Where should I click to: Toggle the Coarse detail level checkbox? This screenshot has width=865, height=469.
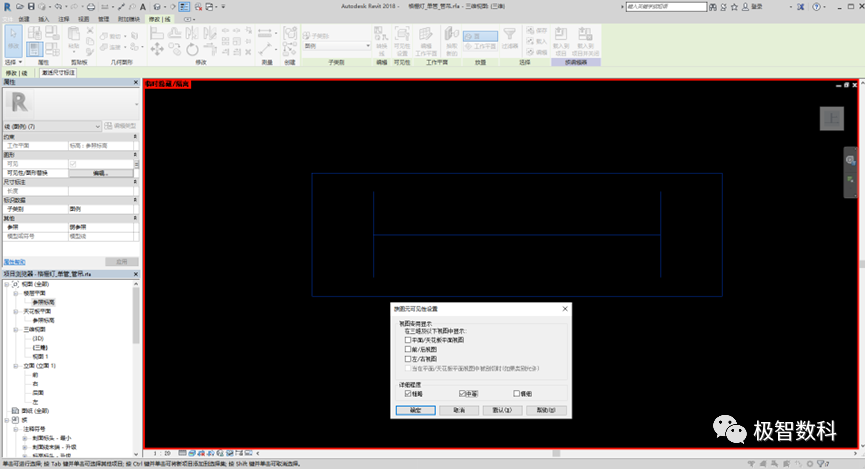408,393
